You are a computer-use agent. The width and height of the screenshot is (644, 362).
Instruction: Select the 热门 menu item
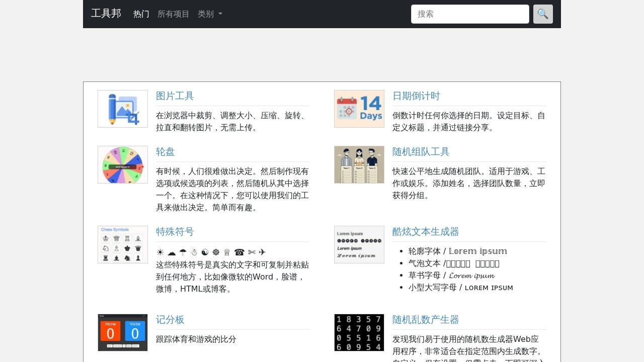(140, 14)
